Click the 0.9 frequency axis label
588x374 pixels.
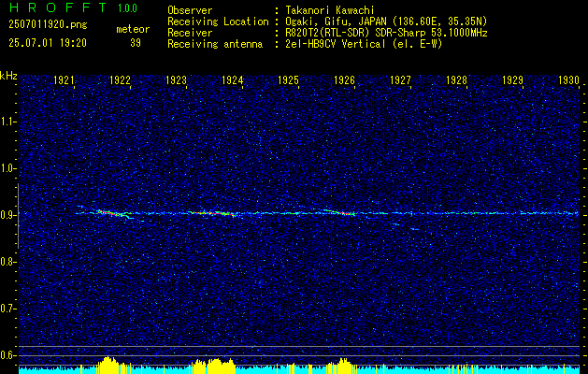pos(8,215)
